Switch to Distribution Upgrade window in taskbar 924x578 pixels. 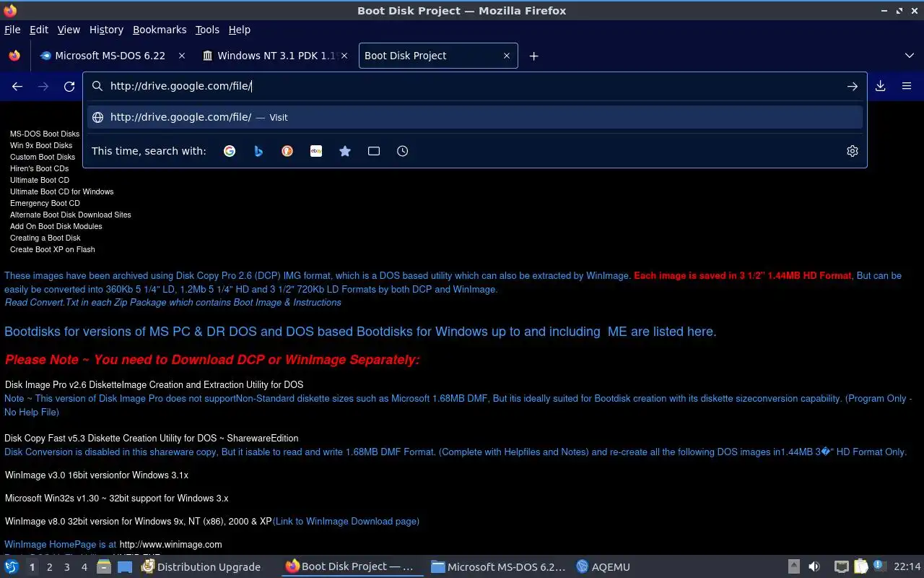point(201,566)
